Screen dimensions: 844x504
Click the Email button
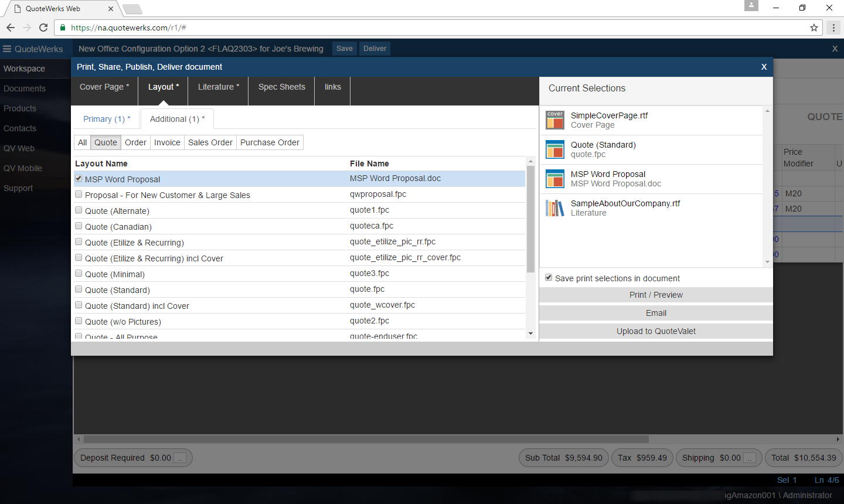(x=656, y=313)
